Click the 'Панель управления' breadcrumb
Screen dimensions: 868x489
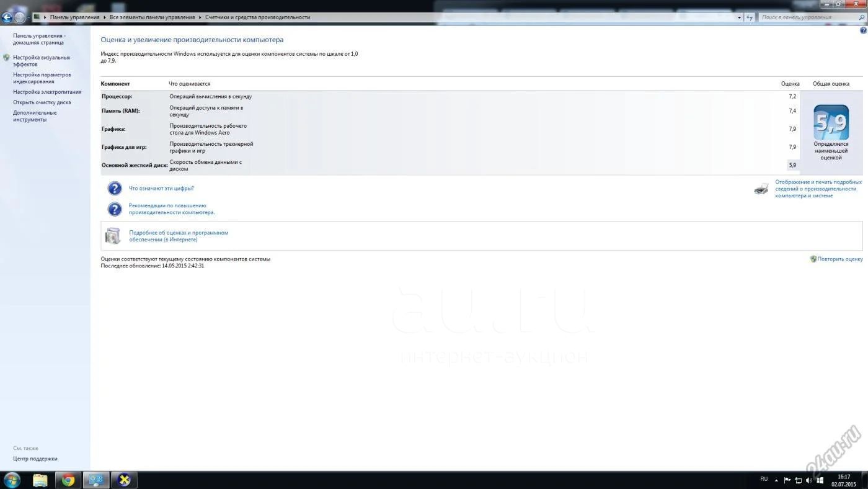click(x=74, y=17)
